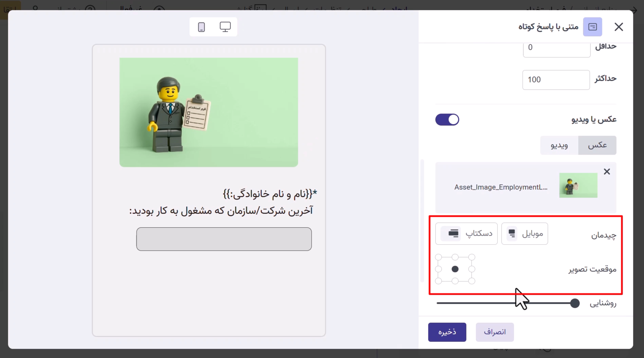Select center image position dot

point(455,269)
